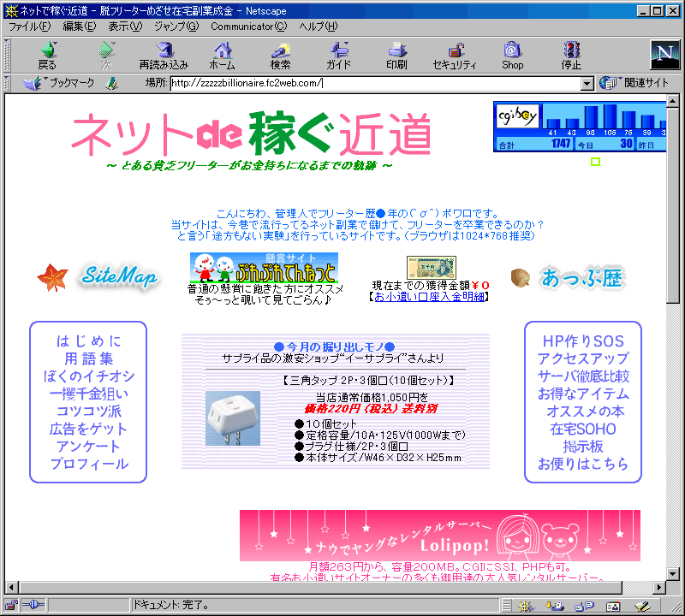The image size is (685, 616).
Task: Collapse the location toolbar grip handle
Action: (x=7, y=83)
